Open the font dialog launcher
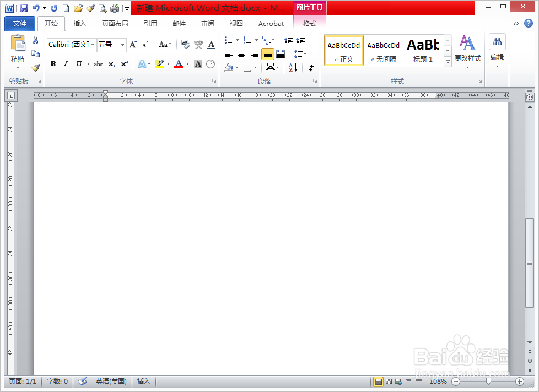The width and height of the screenshot is (539, 392). coord(214,81)
